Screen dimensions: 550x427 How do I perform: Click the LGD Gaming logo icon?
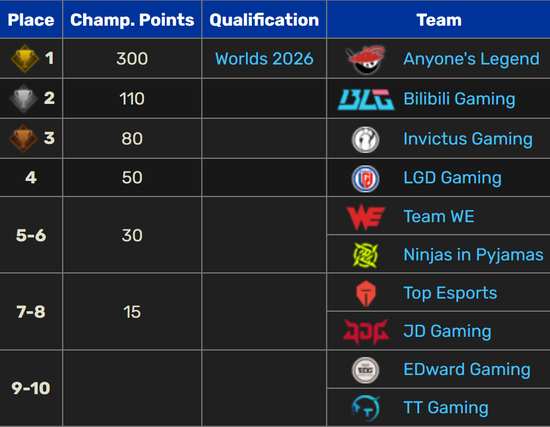click(365, 179)
